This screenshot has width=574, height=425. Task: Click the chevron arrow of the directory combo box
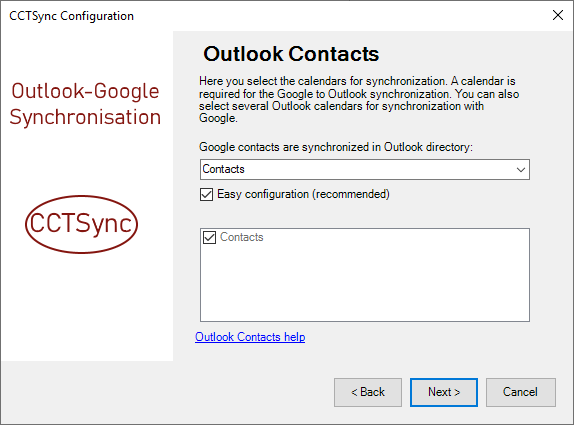click(521, 169)
